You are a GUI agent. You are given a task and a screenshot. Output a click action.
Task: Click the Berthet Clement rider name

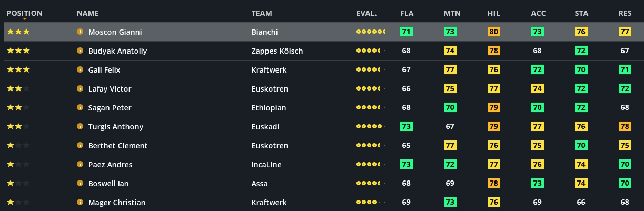coord(117,146)
